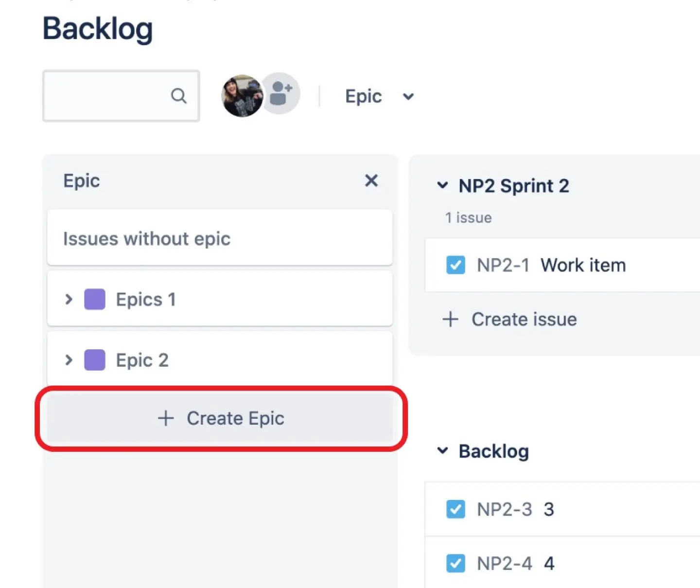This screenshot has height=588, width=700.
Task: Toggle the checkmark next to NP2-4
Action: click(455, 563)
